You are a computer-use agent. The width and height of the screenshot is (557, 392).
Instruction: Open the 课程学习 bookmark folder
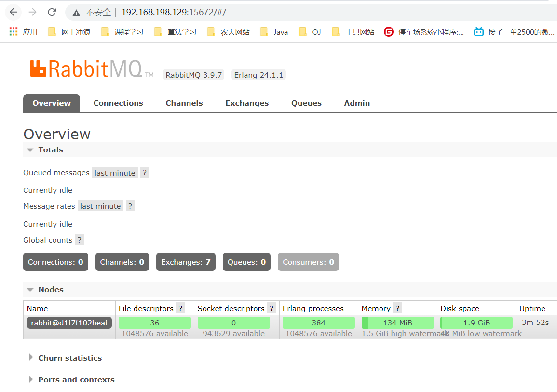[x=122, y=32]
